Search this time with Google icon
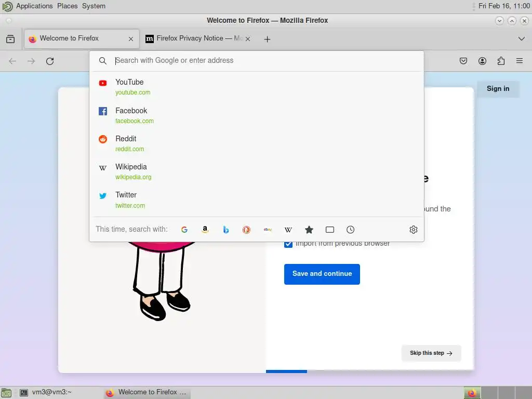 [x=184, y=230]
